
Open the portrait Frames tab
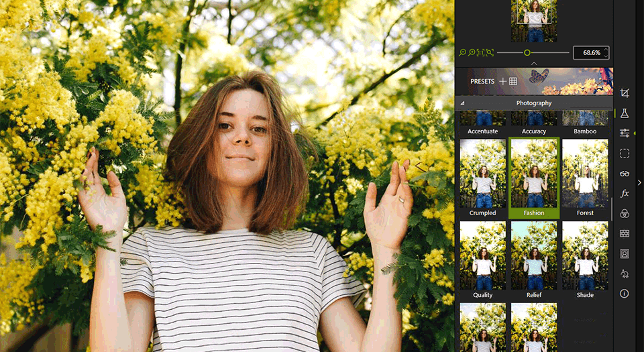[x=625, y=253]
